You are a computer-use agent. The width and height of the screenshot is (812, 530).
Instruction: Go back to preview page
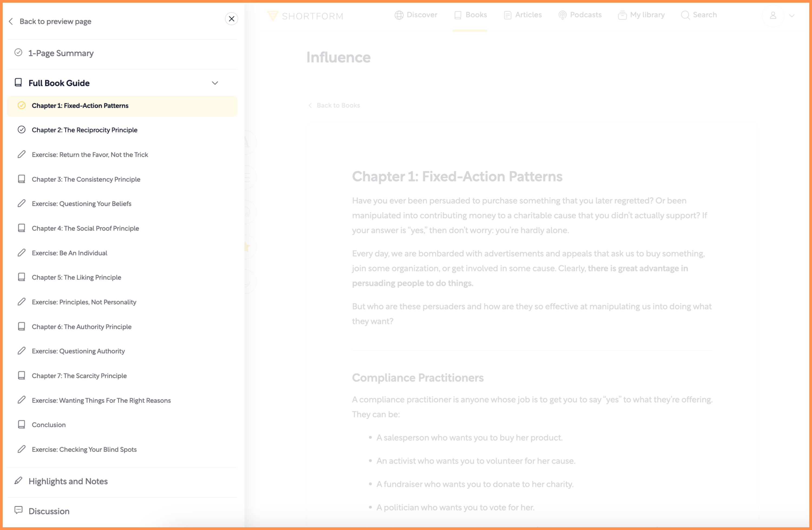coord(55,21)
